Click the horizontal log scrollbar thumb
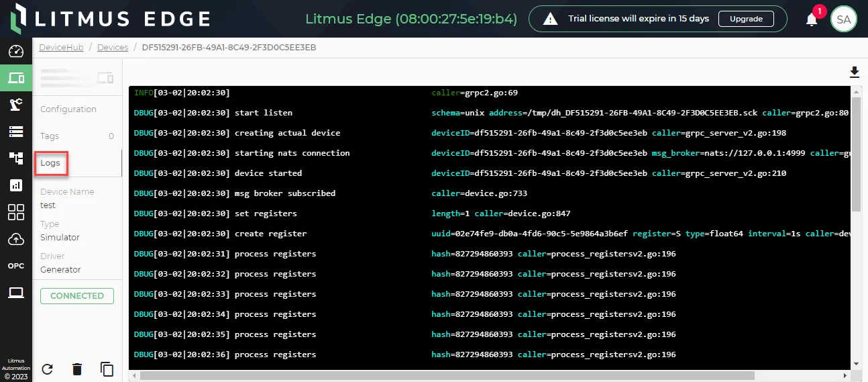The height and width of the screenshot is (382, 868). [x=447, y=375]
